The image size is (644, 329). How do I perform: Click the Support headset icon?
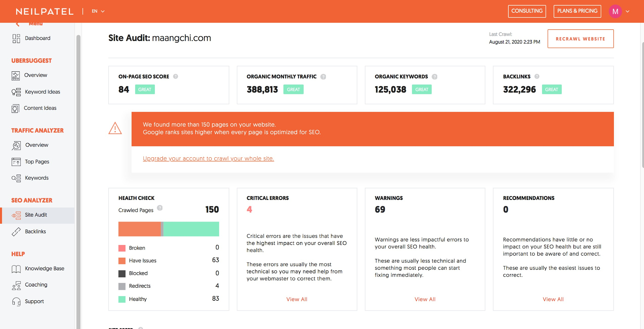(16, 301)
